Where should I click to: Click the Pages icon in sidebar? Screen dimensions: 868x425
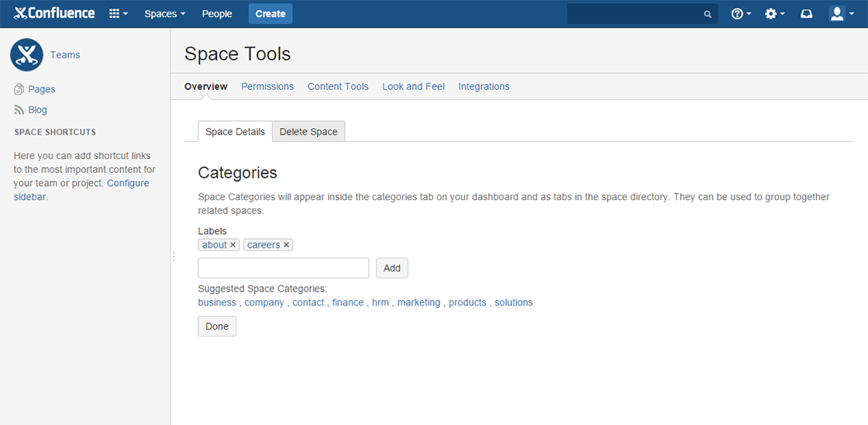tap(19, 89)
